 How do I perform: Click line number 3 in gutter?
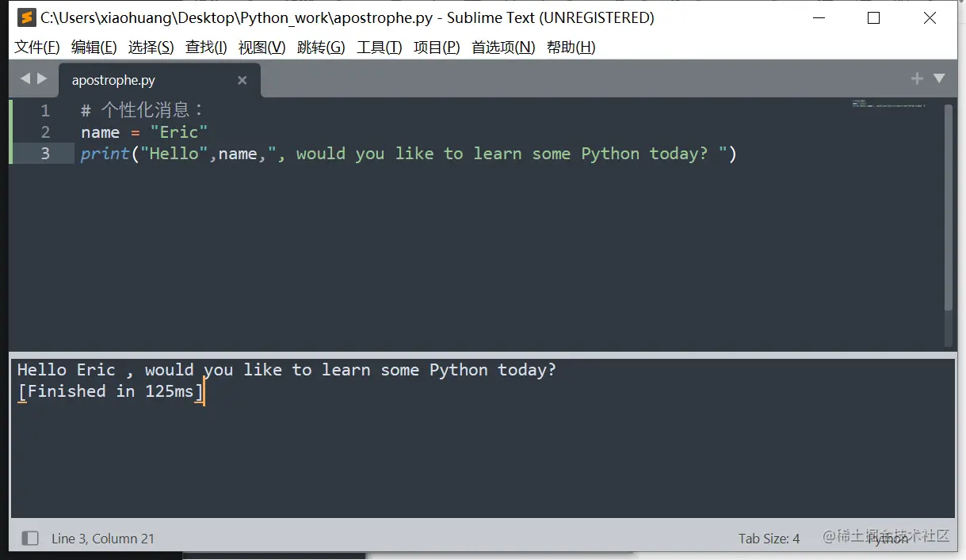pyautogui.click(x=45, y=154)
